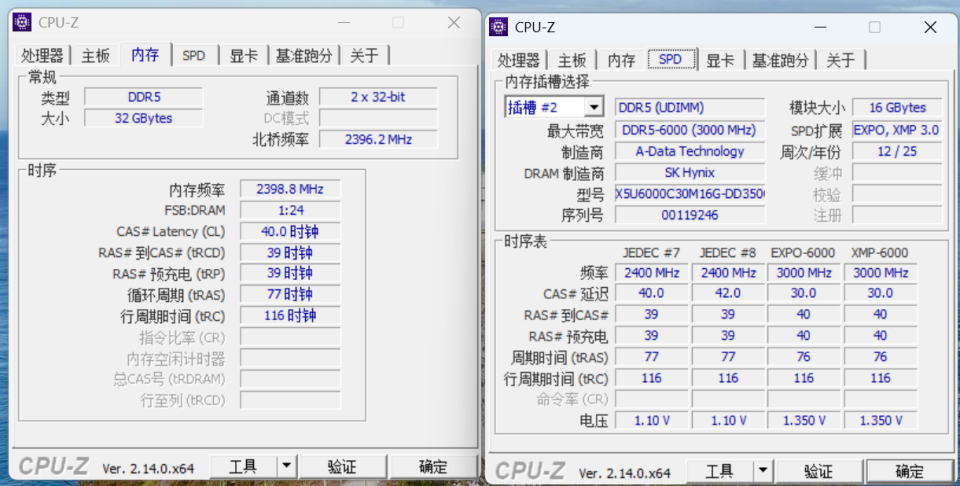Image resolution: width=960 pixels, height=486 pixels.
Task: Click CPU-Z icon in left window title
Action: (x=22, y=22)
